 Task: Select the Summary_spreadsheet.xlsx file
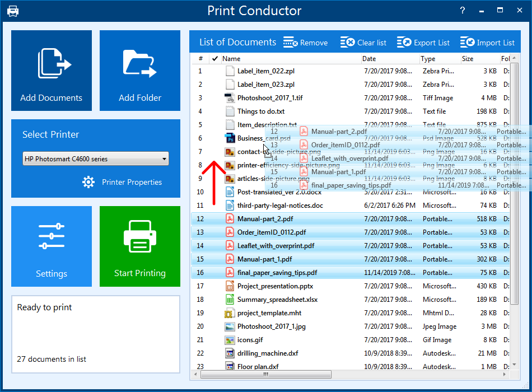(x=277, y=300)
